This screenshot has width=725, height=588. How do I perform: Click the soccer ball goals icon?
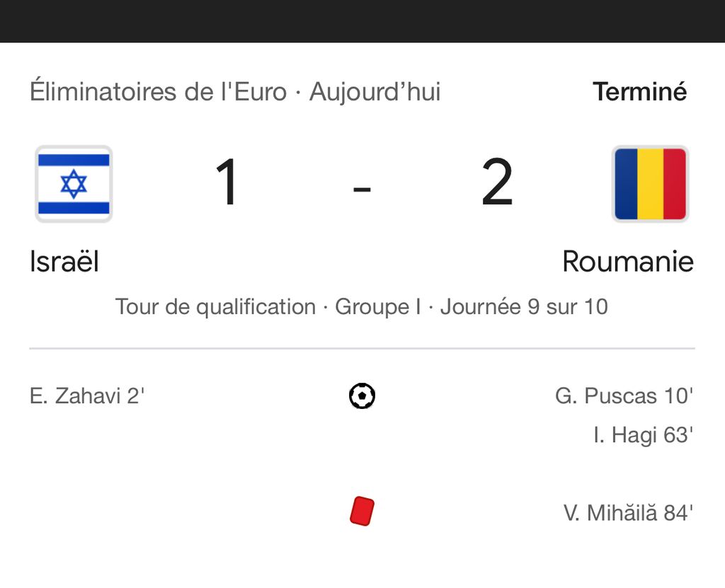[362, 396]
